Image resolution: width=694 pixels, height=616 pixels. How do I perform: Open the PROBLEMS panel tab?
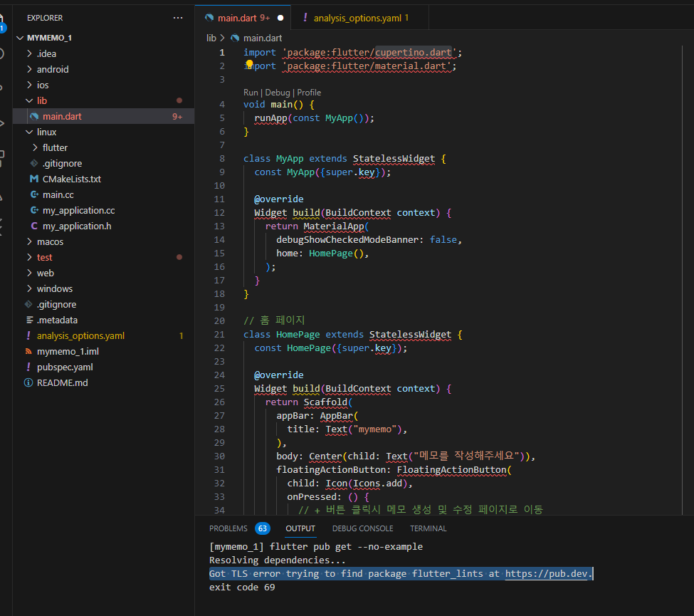228,528
